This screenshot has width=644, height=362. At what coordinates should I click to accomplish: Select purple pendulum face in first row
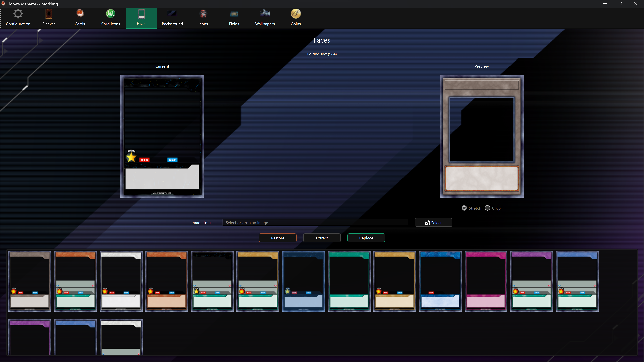pos(531,281)
